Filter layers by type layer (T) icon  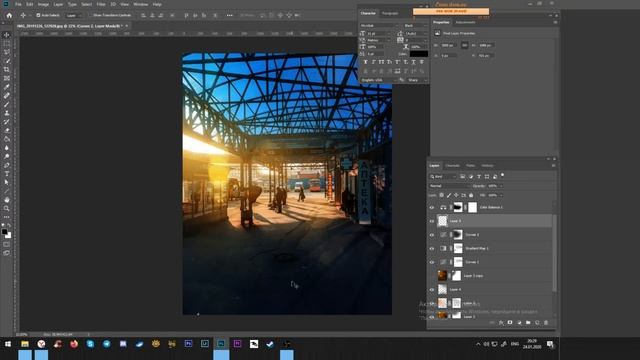pos(479,176)
